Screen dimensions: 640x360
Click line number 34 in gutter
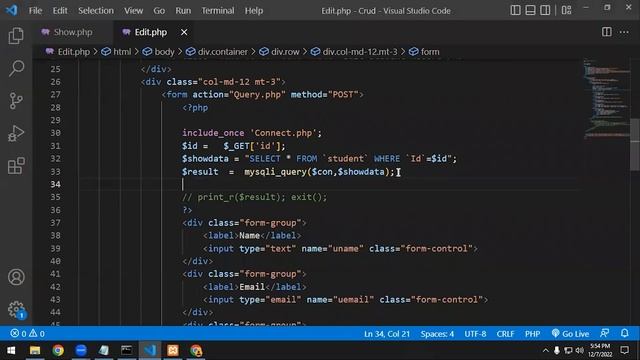tap(56, 184)
